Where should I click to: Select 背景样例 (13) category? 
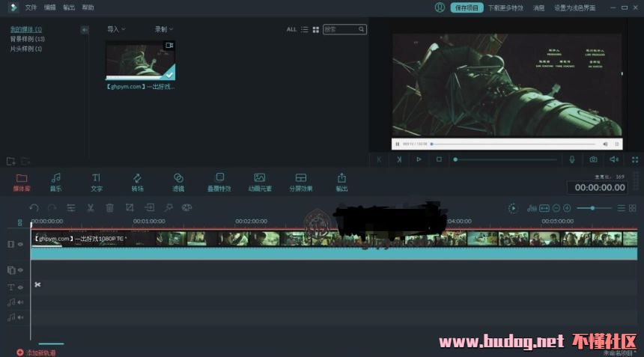pyautogui.click(x=27, y=39)
